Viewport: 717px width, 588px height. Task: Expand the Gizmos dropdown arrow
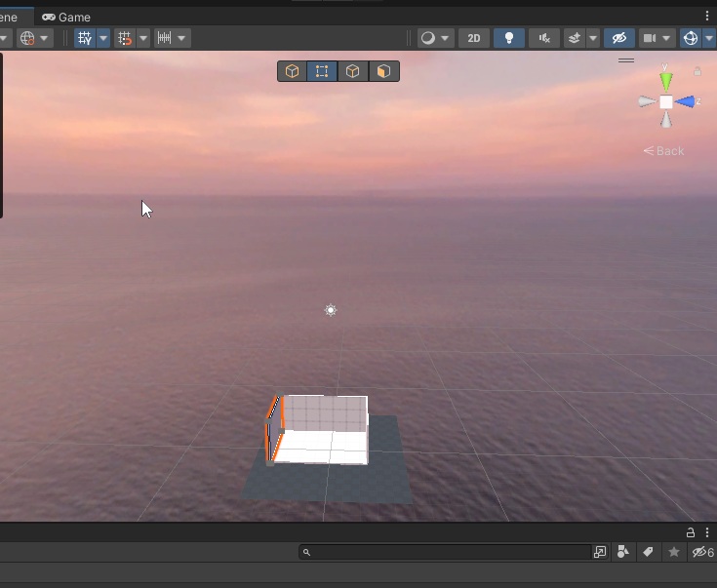[x=710, y=38]
